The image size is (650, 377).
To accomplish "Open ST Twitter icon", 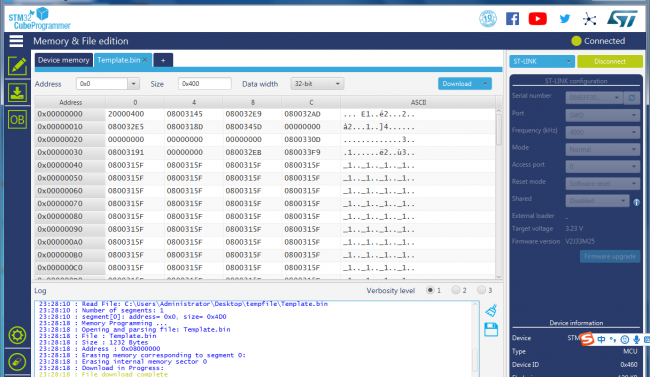I will pos(565,19).
